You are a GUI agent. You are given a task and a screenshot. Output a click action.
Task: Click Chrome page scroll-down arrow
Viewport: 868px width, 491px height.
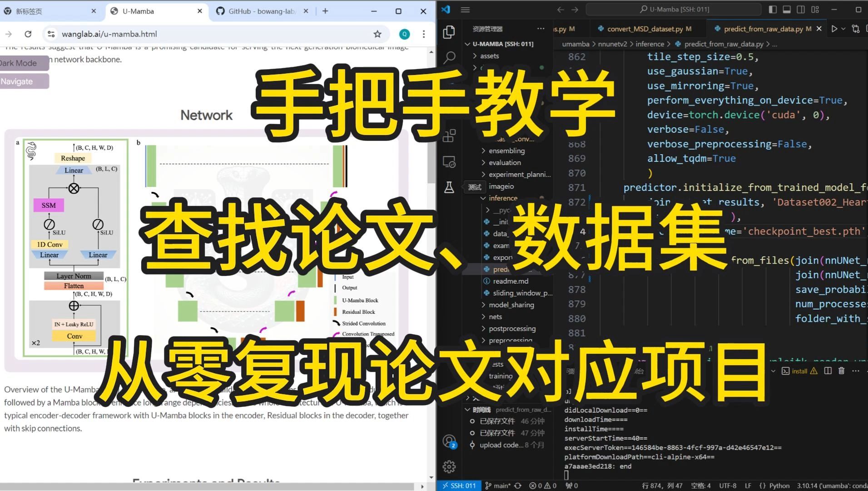431,477
